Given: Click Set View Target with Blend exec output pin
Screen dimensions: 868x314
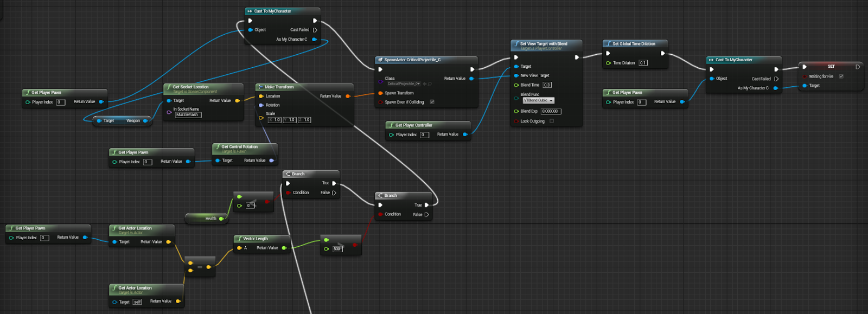Looking at the screenshot, I should pyautogui.click(x=577, y=57).
